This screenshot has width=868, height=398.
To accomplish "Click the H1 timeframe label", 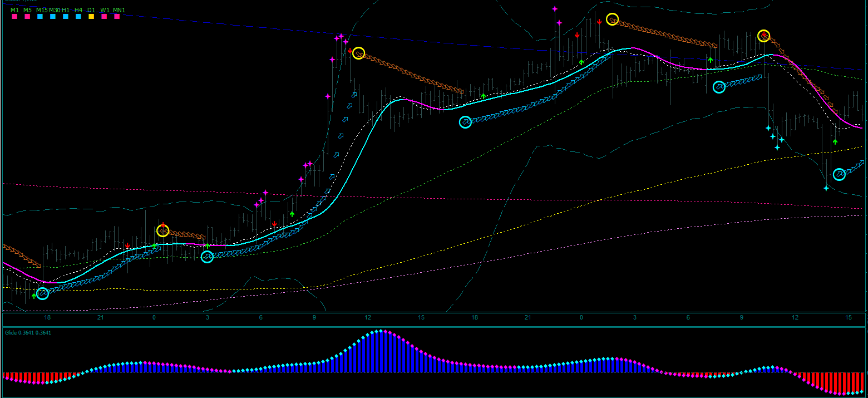I will click(x=66, y=10).
